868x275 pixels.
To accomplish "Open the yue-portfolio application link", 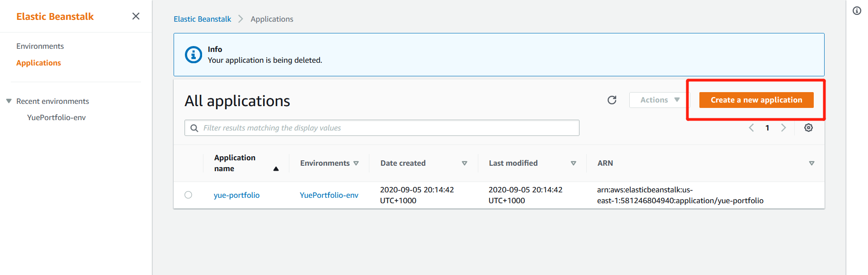I will point(236,195).
